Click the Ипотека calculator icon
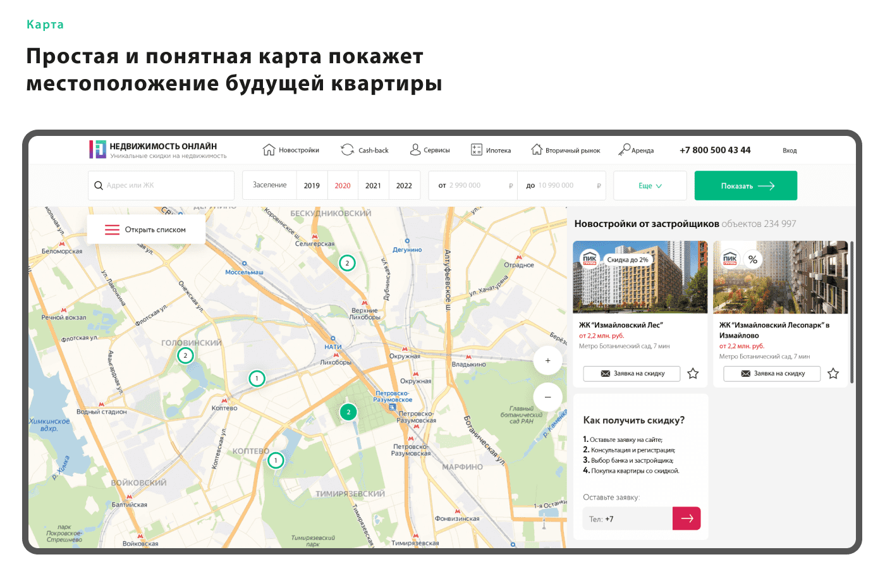 (x=477, y=150)
